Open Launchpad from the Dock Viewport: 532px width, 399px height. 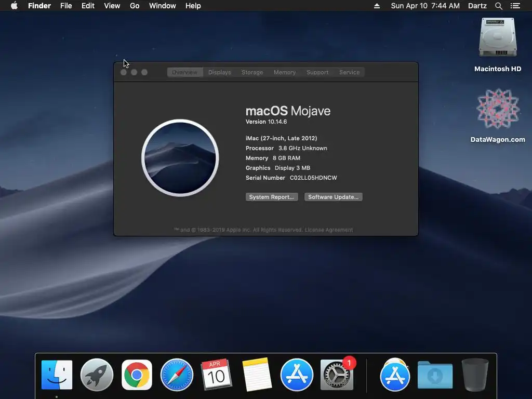(x=97, y=375)
